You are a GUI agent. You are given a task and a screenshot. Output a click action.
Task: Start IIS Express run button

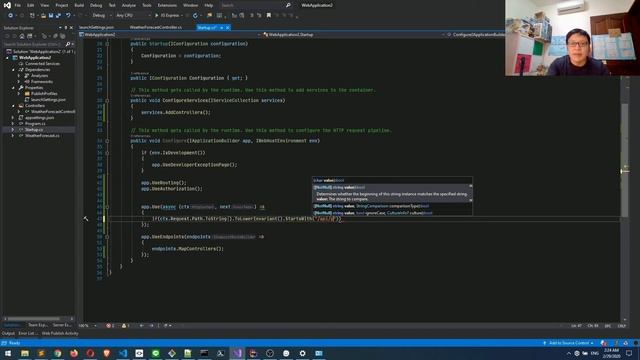[167, 16]
